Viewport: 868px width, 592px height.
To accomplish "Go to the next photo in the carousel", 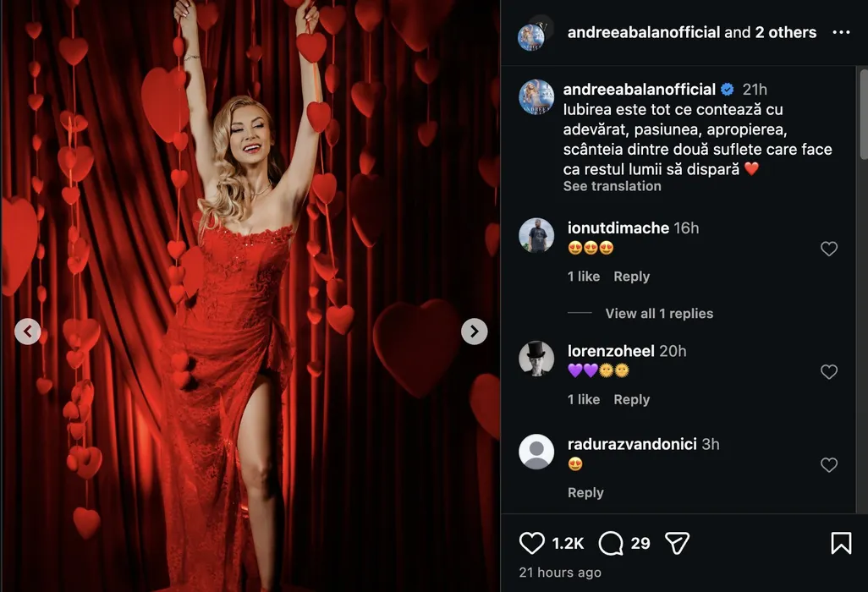I will 474,331.
